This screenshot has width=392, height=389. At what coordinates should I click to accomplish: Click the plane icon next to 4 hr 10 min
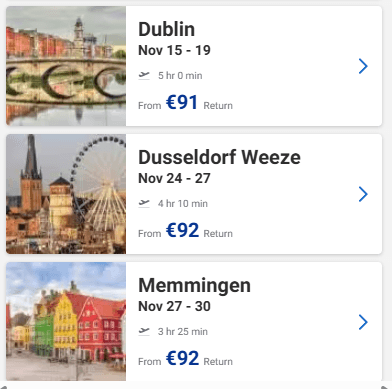pos(144,203)
